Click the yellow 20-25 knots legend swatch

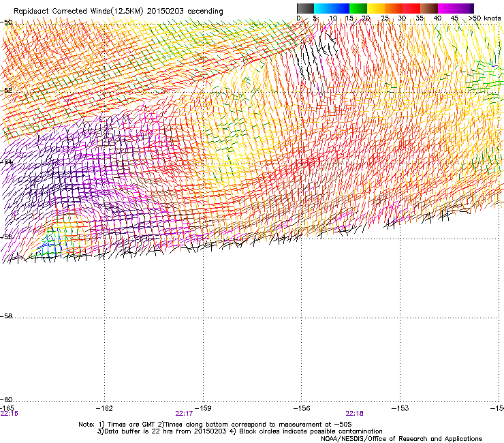[x=376, y=8]
